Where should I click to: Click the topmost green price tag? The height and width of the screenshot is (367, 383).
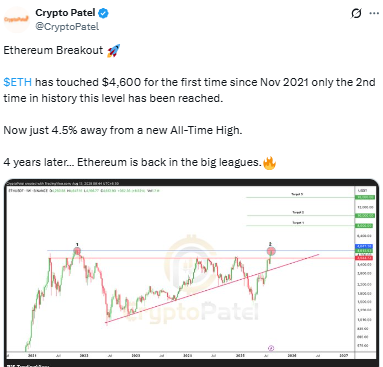365,197
